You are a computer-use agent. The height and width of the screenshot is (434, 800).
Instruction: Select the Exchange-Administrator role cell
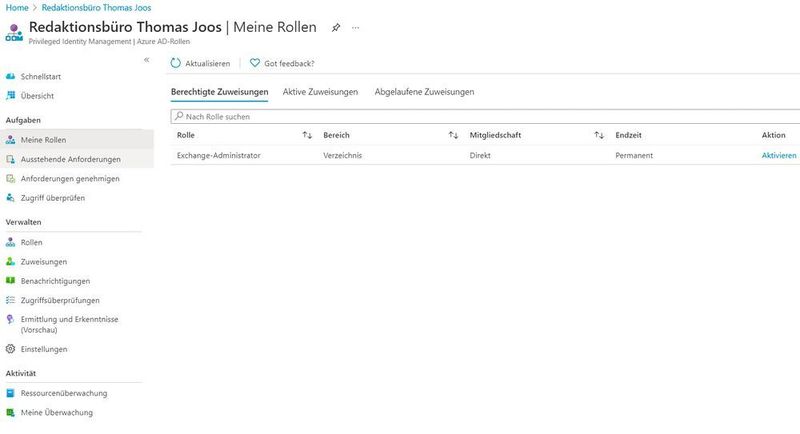coord(219,156)
